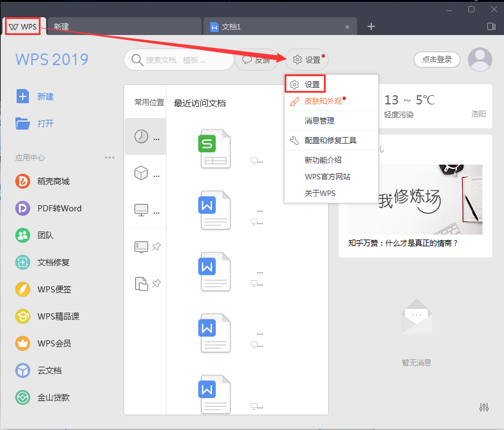Select the computer monitor location icon

[x=141, y=210]
